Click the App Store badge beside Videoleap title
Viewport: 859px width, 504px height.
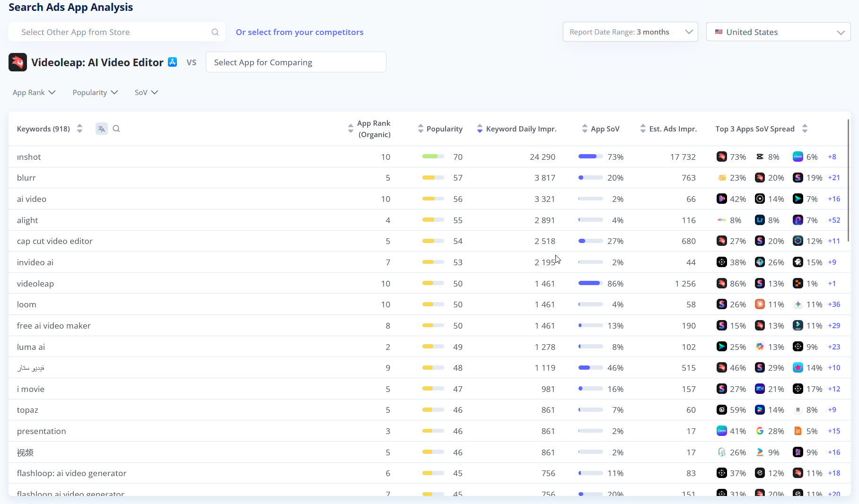173,62
